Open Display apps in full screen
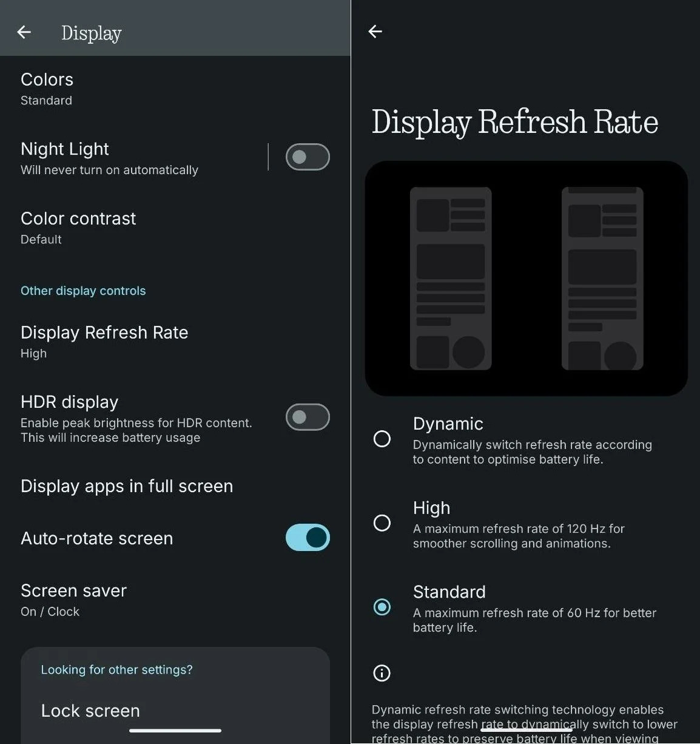Image resolution: width=700 pixels, height=744 pixels. coord(175,486)
